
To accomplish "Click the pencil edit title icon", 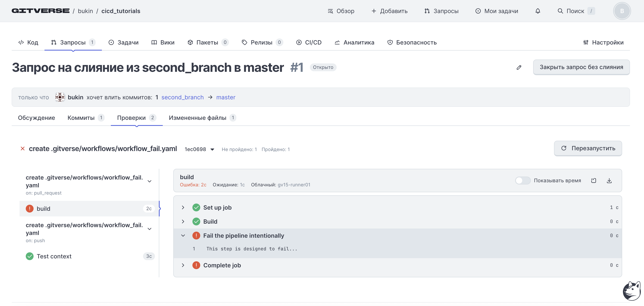I will (x=519, y=67).
